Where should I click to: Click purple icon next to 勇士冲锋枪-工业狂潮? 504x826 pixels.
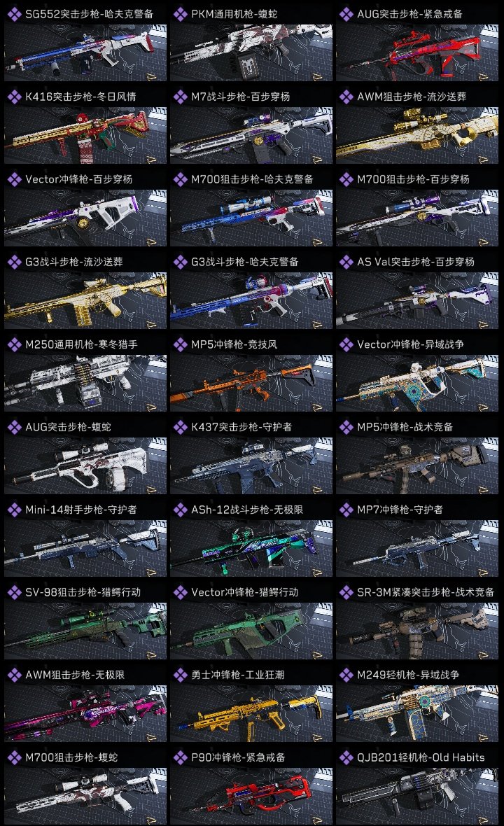point(181,675)
